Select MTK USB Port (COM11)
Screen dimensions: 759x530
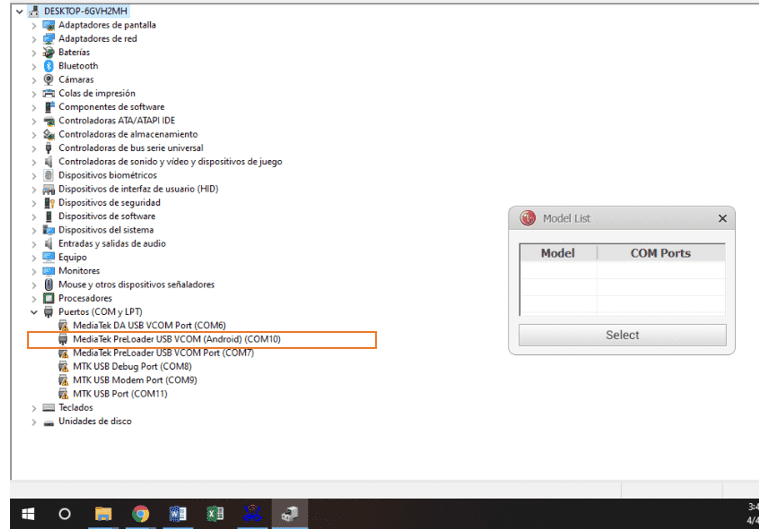click(x=120, y=394)
